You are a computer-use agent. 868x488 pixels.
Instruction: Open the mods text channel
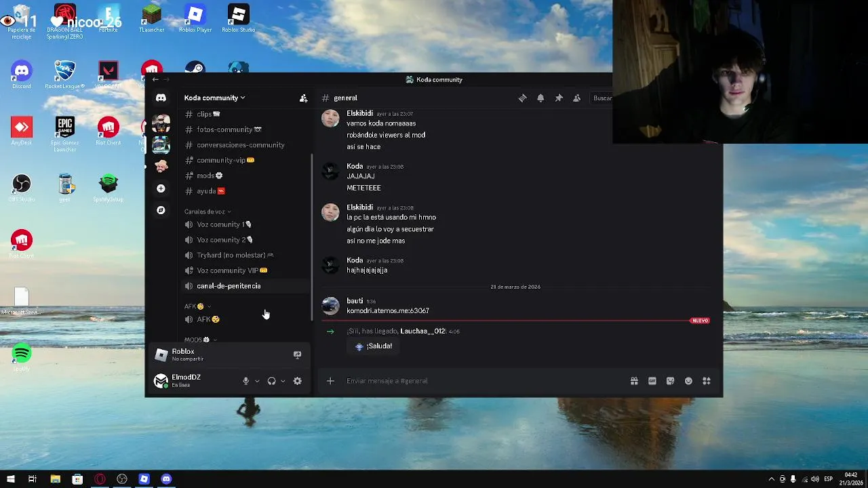(245, 176)
